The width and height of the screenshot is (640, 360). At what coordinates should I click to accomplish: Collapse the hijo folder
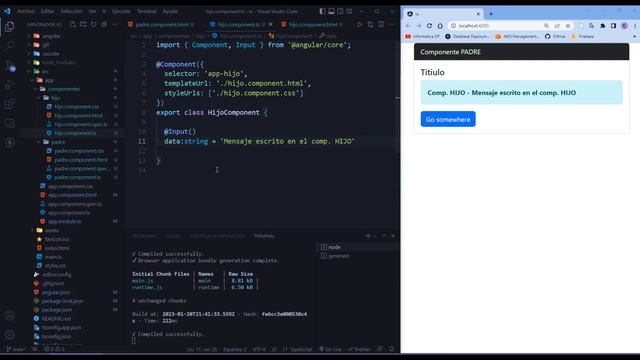pyautogui.click(x=56, y=98)
